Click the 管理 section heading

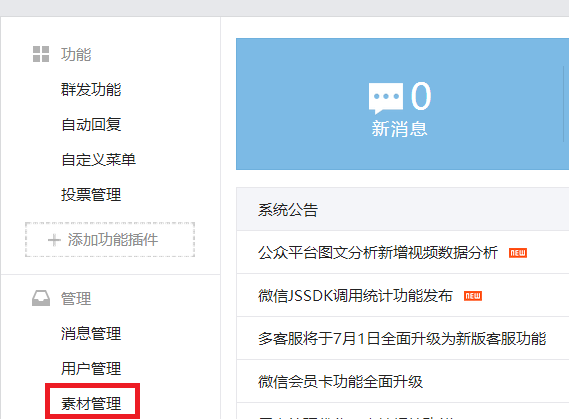76,299
